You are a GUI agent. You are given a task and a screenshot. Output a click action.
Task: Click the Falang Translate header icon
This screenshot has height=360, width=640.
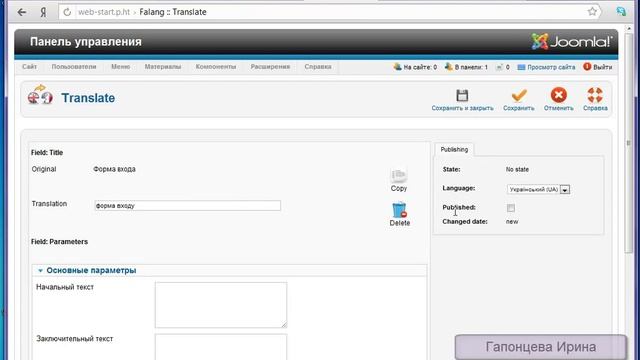[x=40, y=95]
